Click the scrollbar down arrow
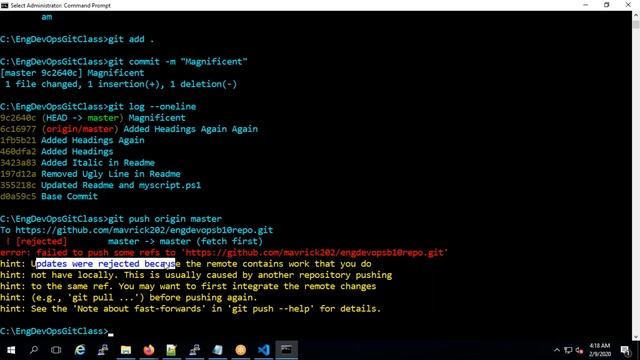Viewport: 640px width, 360px height. [x=636, y=337]
